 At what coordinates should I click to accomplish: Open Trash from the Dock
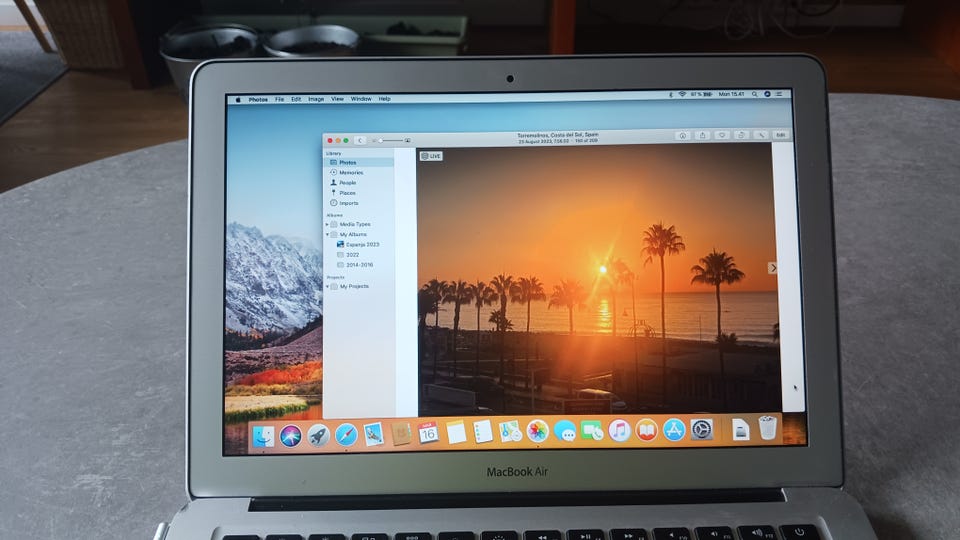[767, 427]
